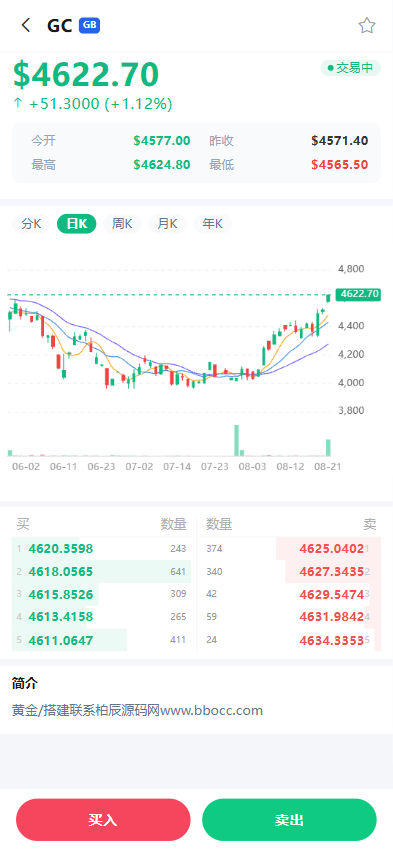Select bid price 4611.0647
Viewport: 393px width, 850px height.
(61, 640)
